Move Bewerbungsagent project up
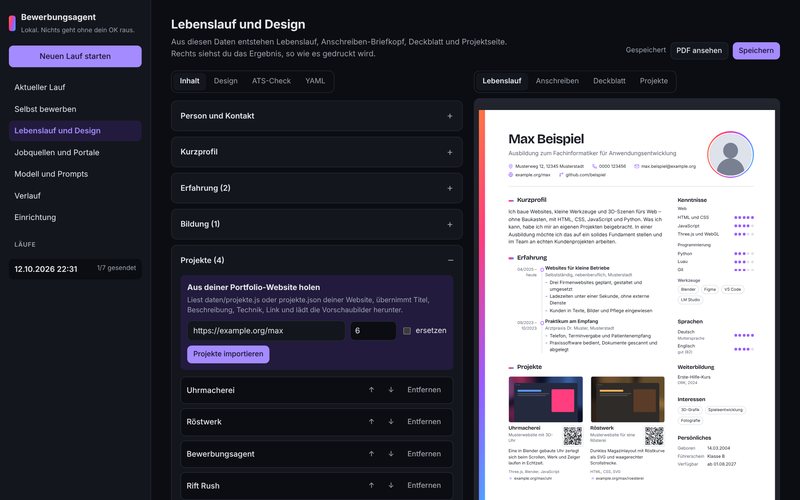 (x=371, y=454)
